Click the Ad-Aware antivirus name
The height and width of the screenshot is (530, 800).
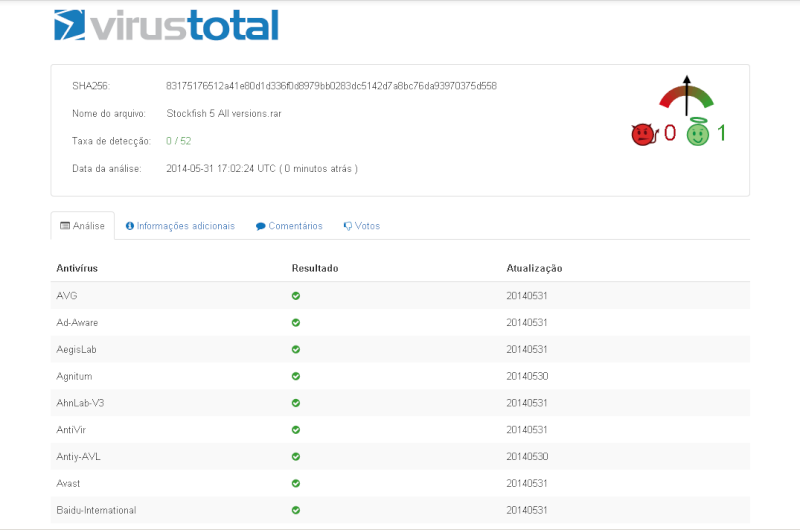pyautogui.click(x=77, y=322)
